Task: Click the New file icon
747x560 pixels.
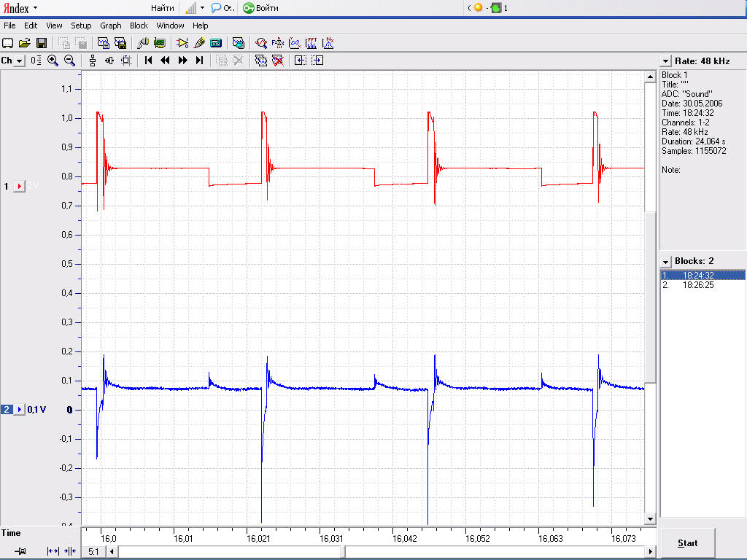Action: [7, 43]
